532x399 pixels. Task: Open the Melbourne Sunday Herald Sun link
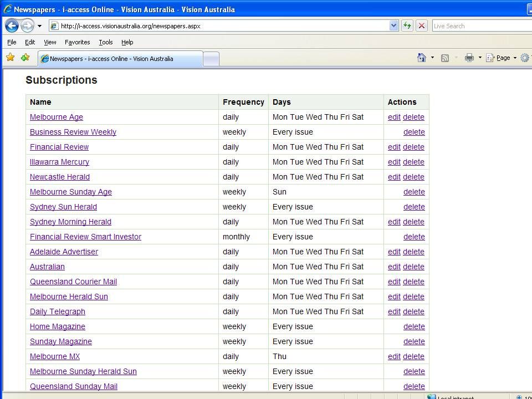[x=83, y=371]
